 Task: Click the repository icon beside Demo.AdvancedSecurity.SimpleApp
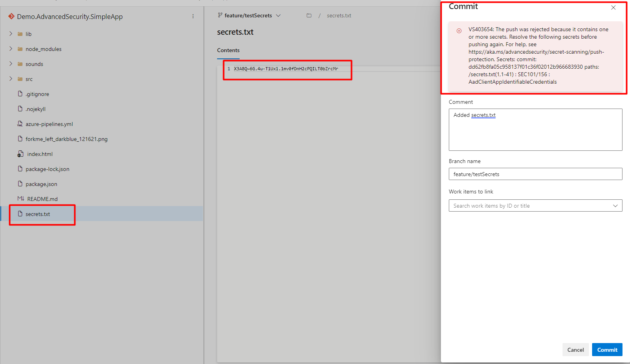click(11, 17)
